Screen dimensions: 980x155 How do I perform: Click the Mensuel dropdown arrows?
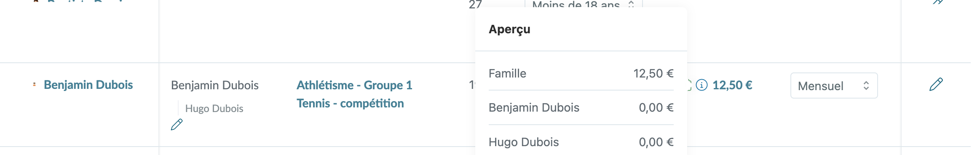pyautogui.click(x=866, y=86)
